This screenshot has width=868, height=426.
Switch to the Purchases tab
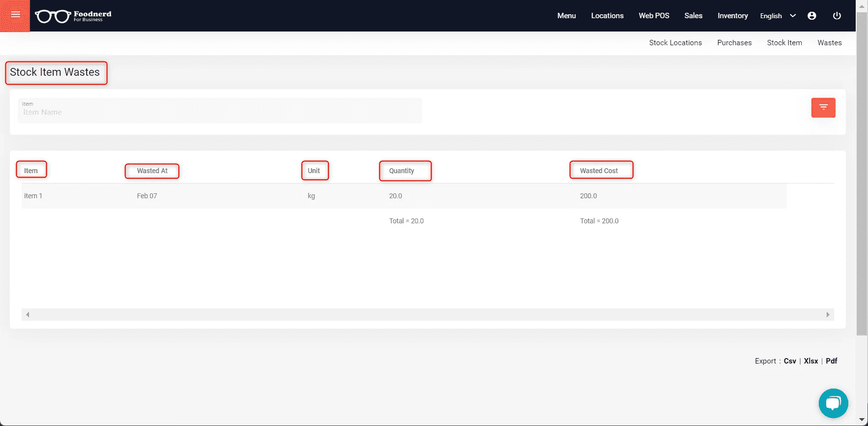734,43
